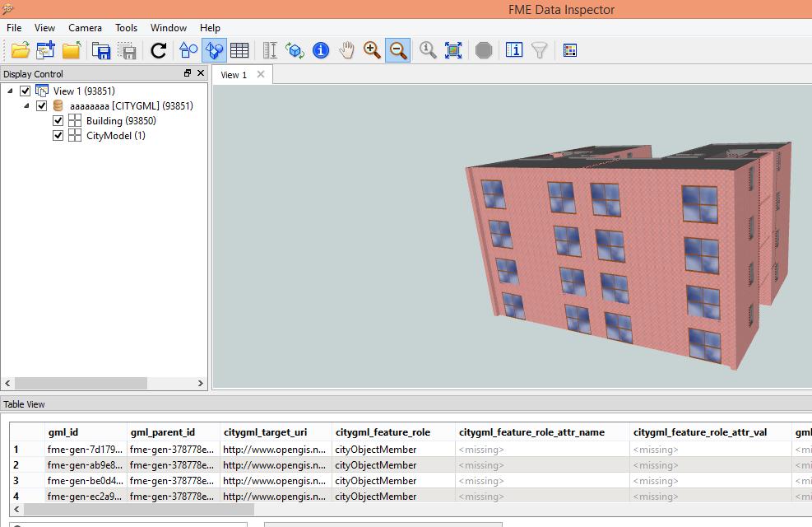This screenshot has width=812, height=527.
Task: Switch to 3D view mode icon
Action: coord(214,50)
